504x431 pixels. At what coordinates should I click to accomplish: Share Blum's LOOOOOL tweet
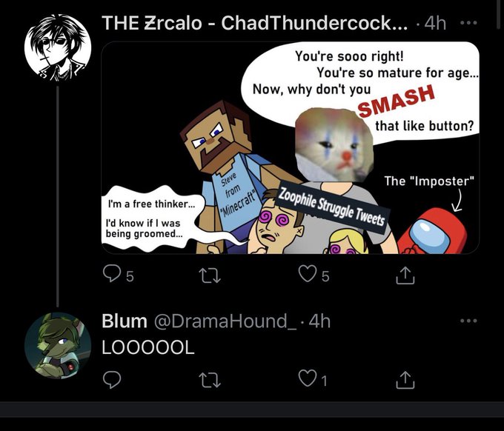405,380
